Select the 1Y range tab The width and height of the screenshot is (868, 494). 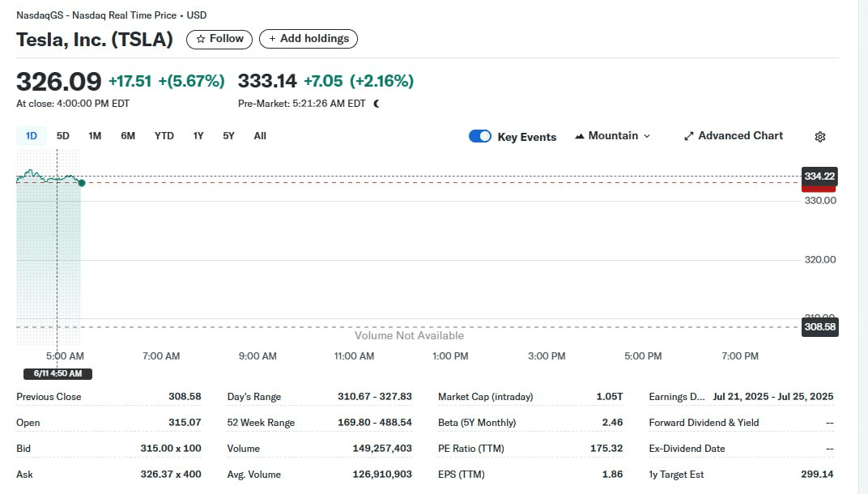click(198, 136)
